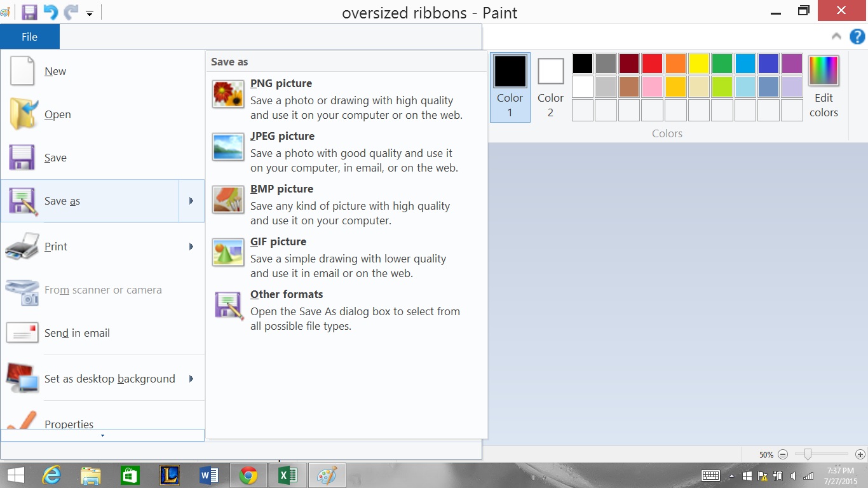Expand Set as desktop background arrow
Screen dimensions: 868x488
pyautogui.click(x=191, y=379)
